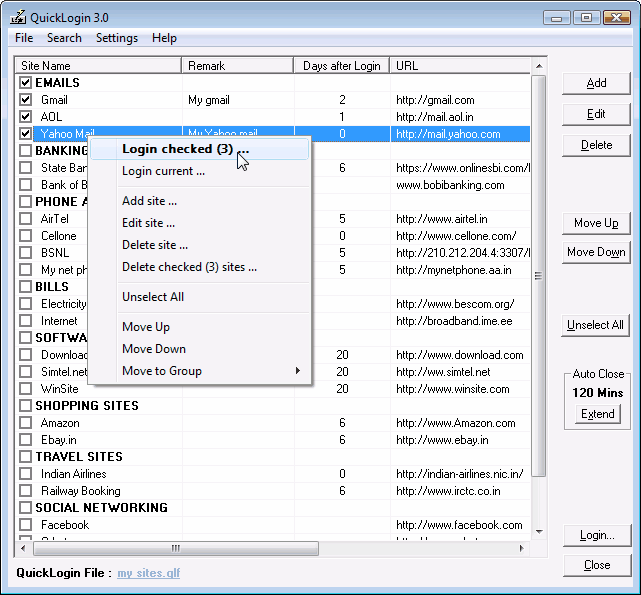Click the Login... button
This screenshot has height=595, width=641.
[597, 536]
